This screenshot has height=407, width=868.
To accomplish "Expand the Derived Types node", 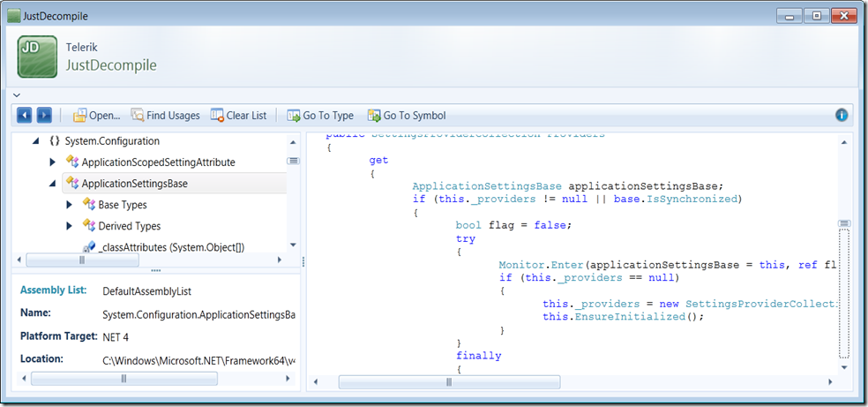I will click(x=69, y=226).
